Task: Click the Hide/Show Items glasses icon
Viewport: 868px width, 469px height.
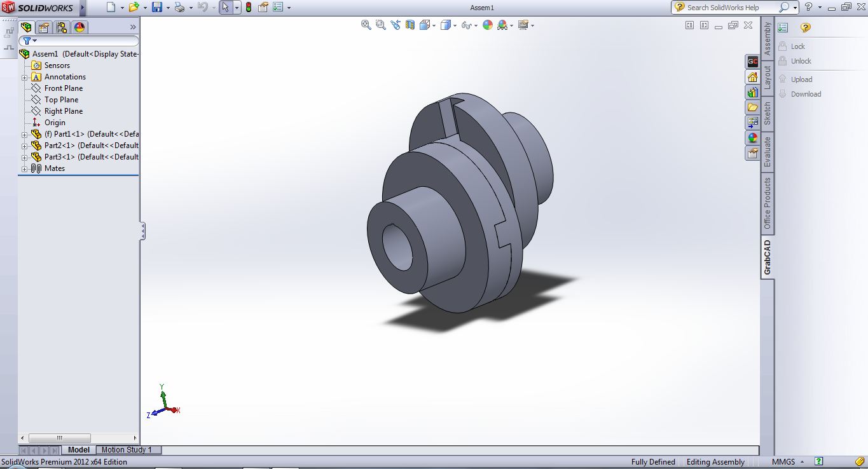Action: coord(467,25)
